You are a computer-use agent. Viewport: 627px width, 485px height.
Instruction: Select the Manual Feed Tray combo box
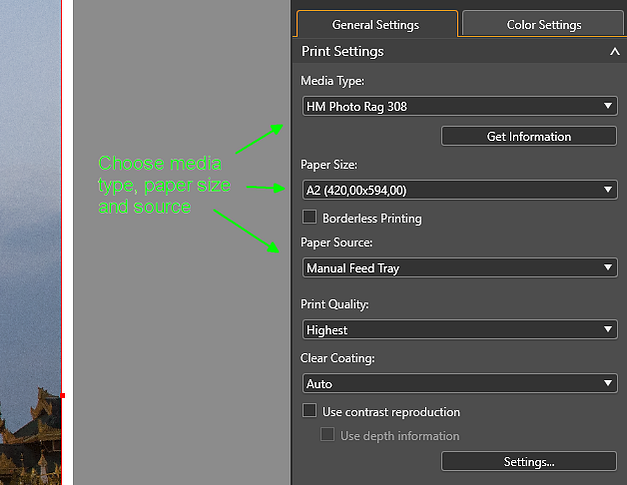coord(460,267)
